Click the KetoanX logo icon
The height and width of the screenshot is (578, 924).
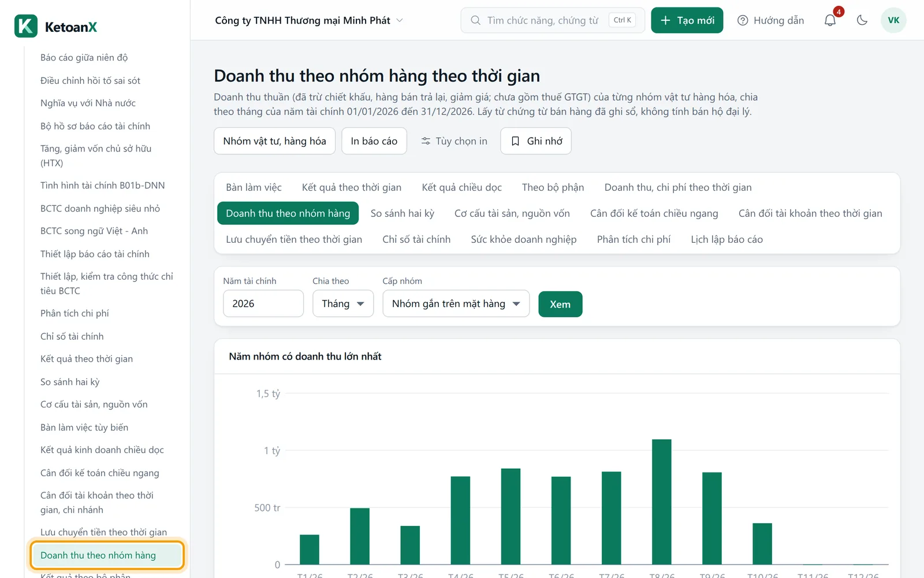click(x=26, y=26)
